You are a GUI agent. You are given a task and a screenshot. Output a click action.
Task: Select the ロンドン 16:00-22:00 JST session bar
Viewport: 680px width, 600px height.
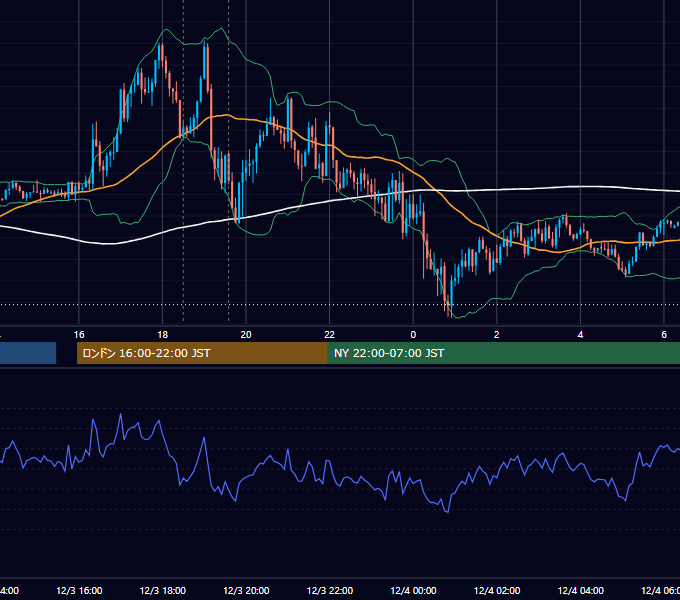coord(202,353)
